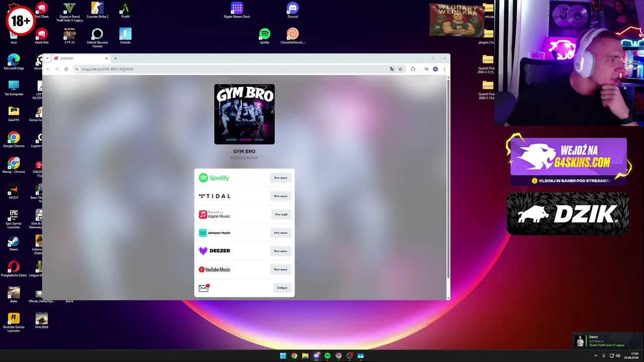Open the Epic Games Launcher icon
Image resolution: width=644 pixels, height=362 pixels.
[x=14, y=219]
